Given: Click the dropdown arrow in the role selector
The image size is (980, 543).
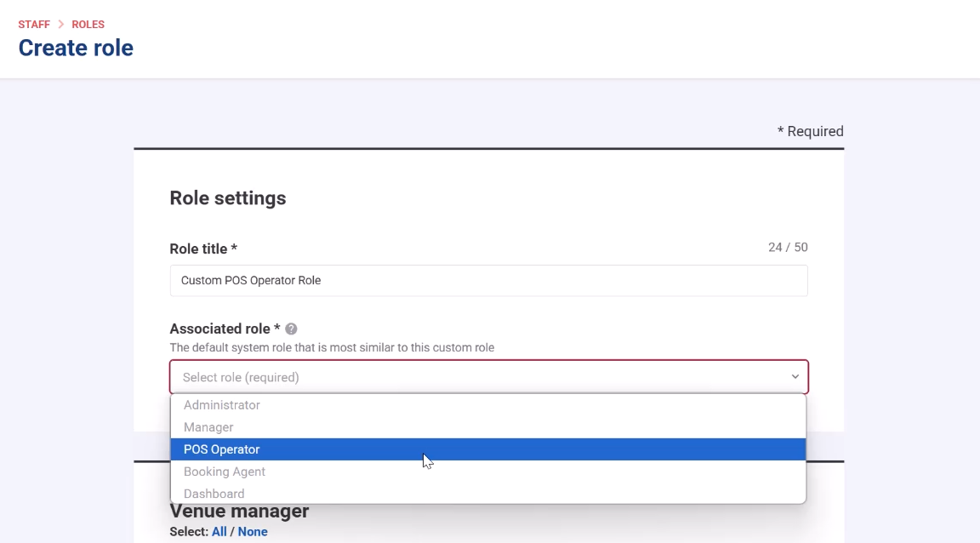Looking at the screenshot, I should pos(795,377).
